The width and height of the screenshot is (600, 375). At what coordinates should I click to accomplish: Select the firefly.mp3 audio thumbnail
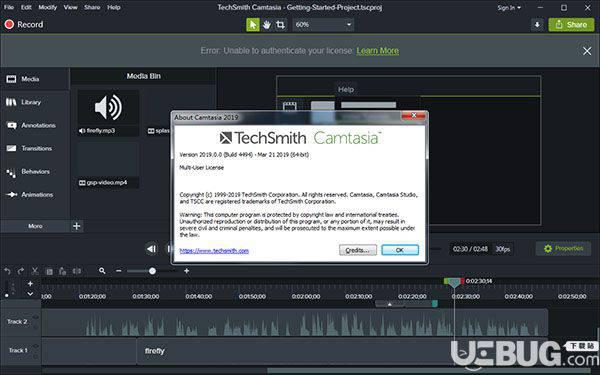108,108
